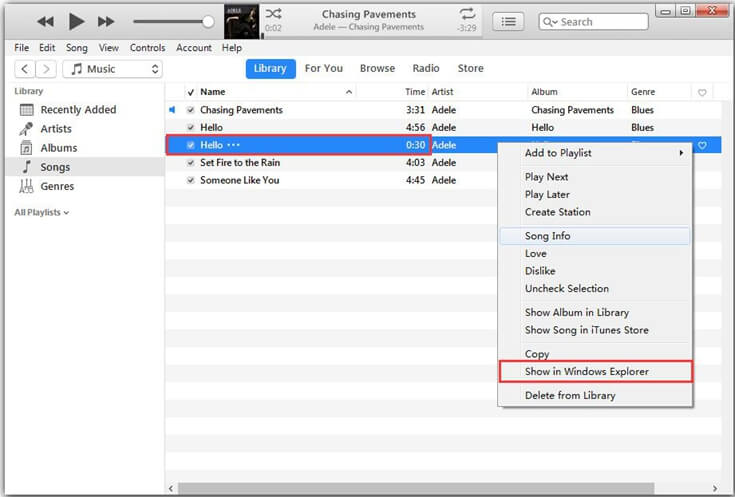Open the search options dropdown arrow

pyautogui.click(x=555, y=23)
